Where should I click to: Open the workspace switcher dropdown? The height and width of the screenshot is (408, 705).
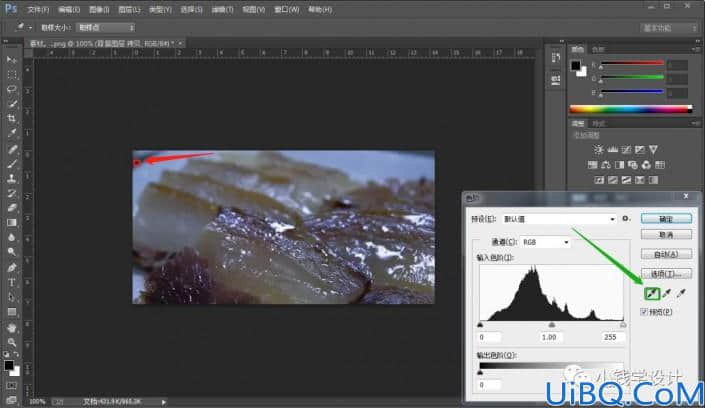pyautogui.click(x=669, y=28)
